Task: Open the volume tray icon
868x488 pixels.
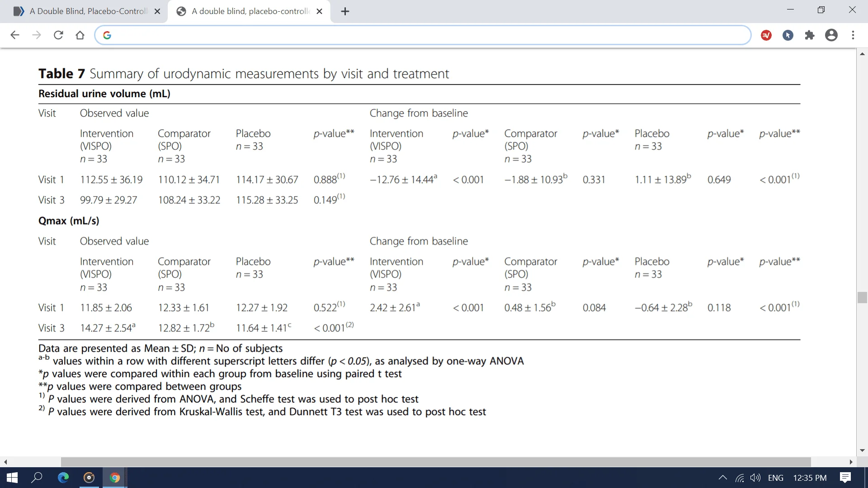Action: tap(755, 478)
